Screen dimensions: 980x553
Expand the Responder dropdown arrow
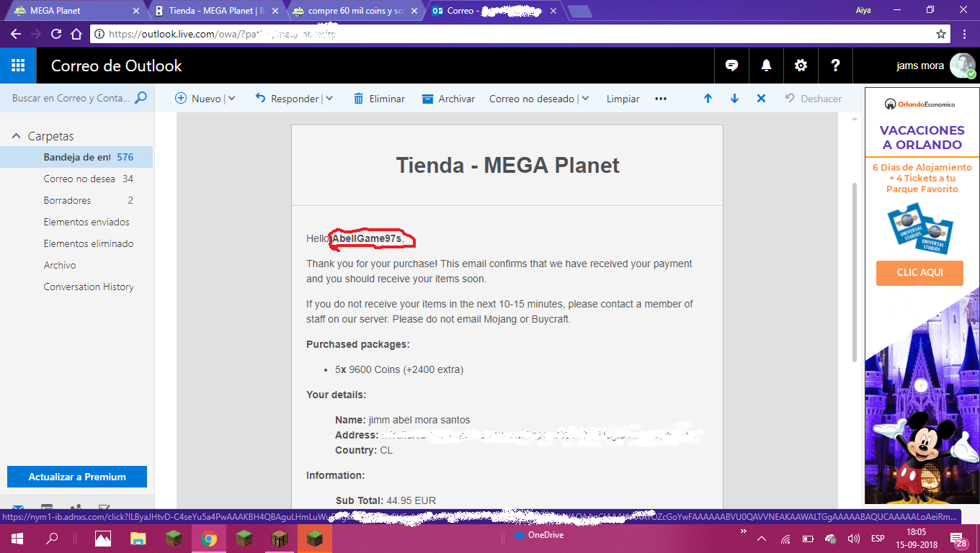point(329,99)
